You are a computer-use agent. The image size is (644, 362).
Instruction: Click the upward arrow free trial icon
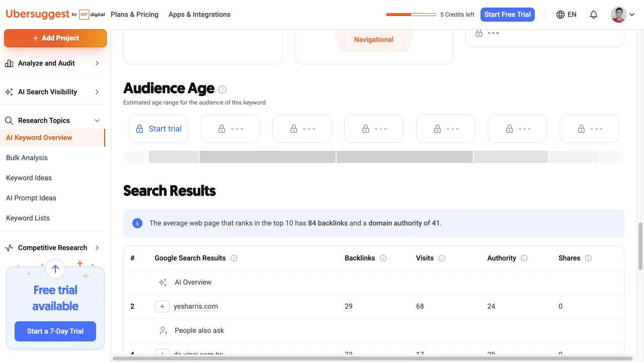point(55,269)
